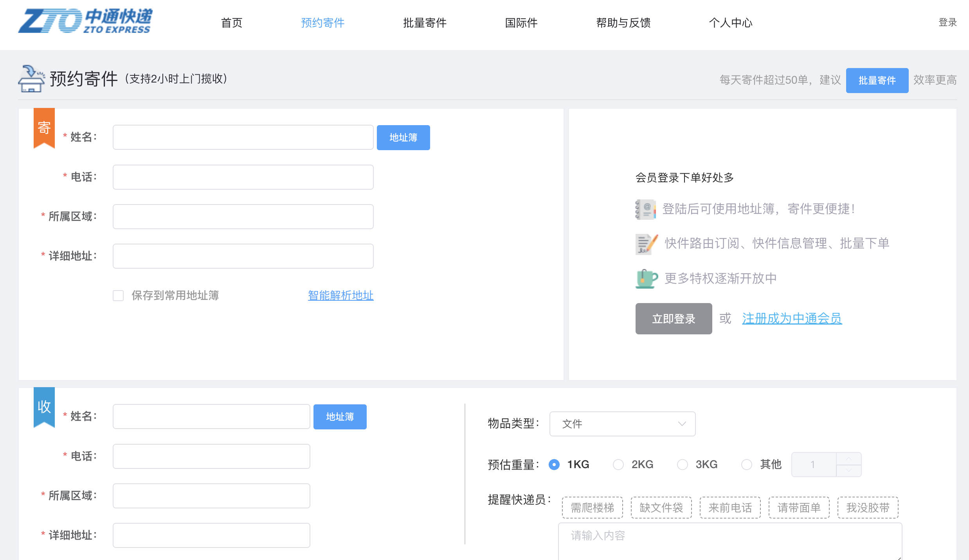This screenshot has width=969, height=560.
Task: Click the 登录 link at top right
Action: click(947, 22)
